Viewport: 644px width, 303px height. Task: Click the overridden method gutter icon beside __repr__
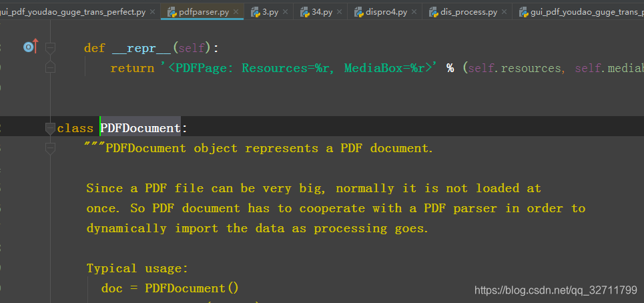(31, 47)
